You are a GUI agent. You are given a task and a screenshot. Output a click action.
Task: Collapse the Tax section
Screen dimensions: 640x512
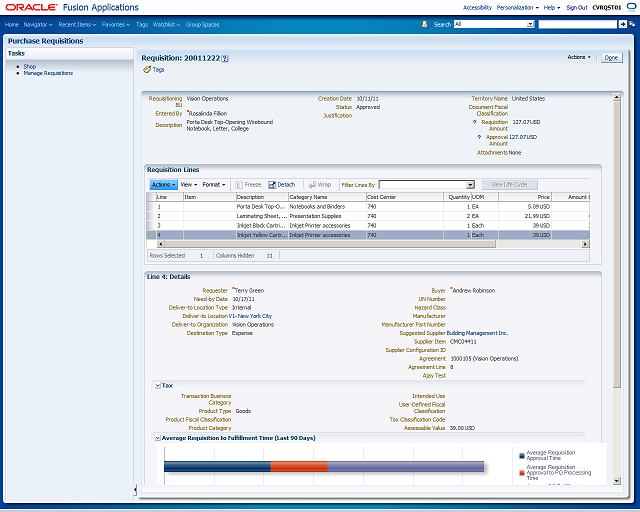click(158, 386)
